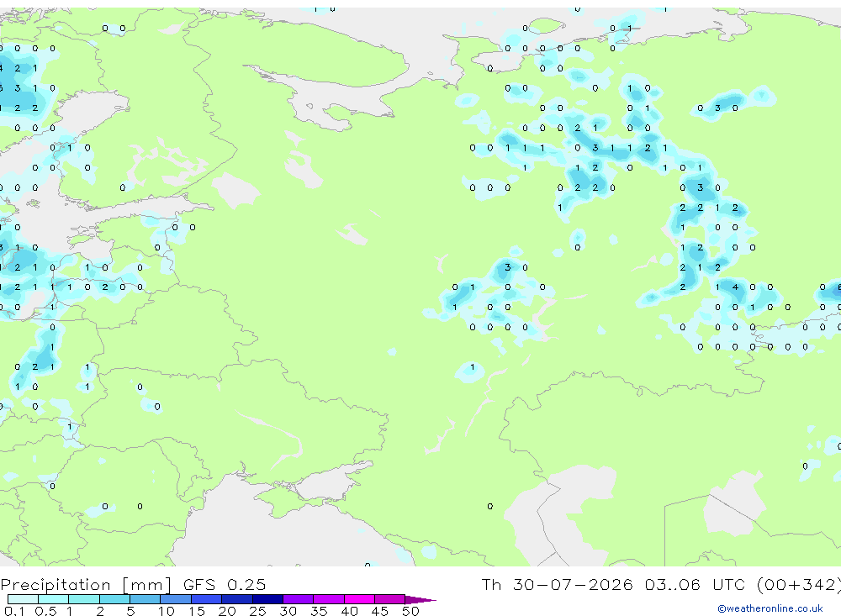
Task: Click the '(00+342)' forecast offset text
Action: pyautogui.click(x=798, y=584)
